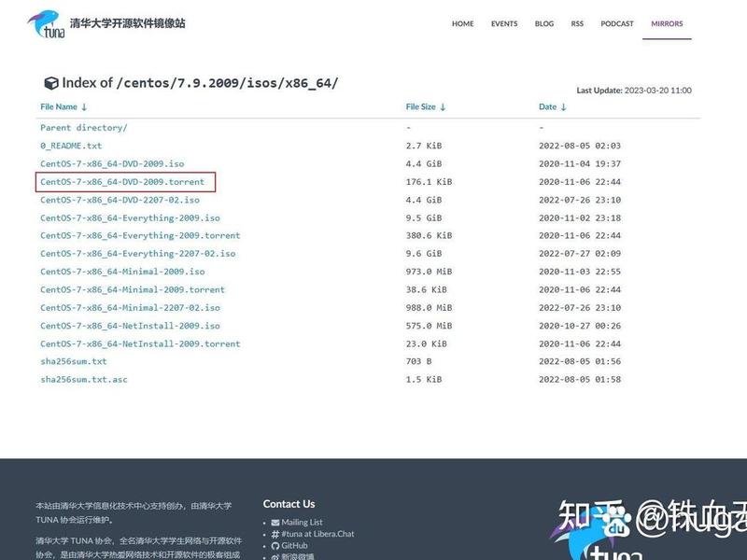Download CentOS-7-x86_64-Everything-2009.torrent
747x560 pixels.
point(141,236)
